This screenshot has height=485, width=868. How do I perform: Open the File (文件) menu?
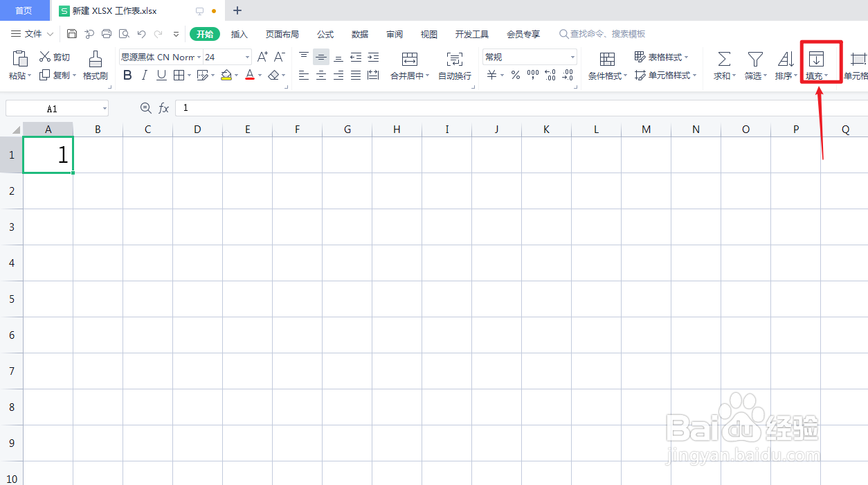[x=32, y=33]
